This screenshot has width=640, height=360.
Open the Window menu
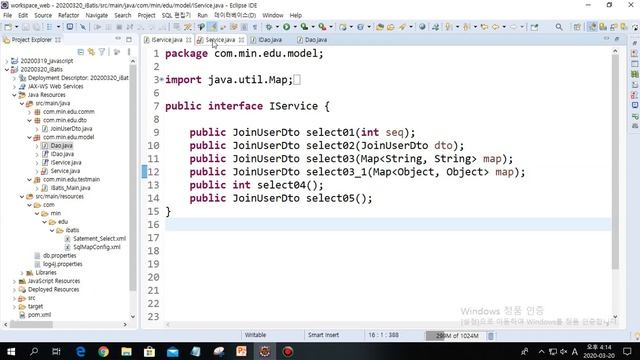pos(273,15)
